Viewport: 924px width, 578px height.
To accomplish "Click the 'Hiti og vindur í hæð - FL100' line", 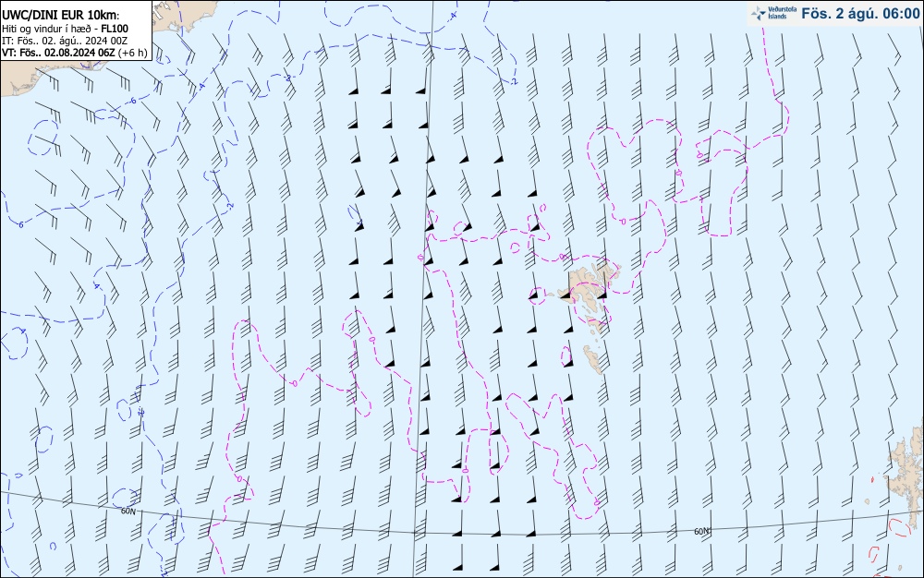I will (65, 29).
